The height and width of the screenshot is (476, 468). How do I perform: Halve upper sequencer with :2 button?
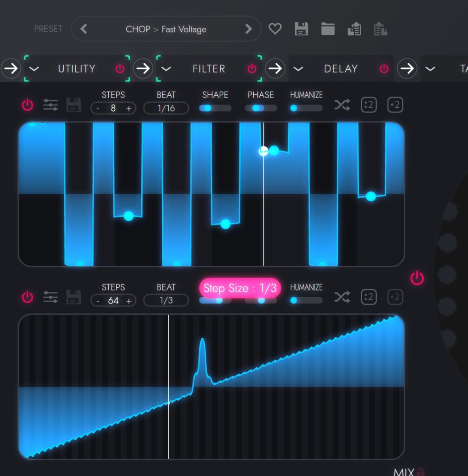click(x=369, y=105)
